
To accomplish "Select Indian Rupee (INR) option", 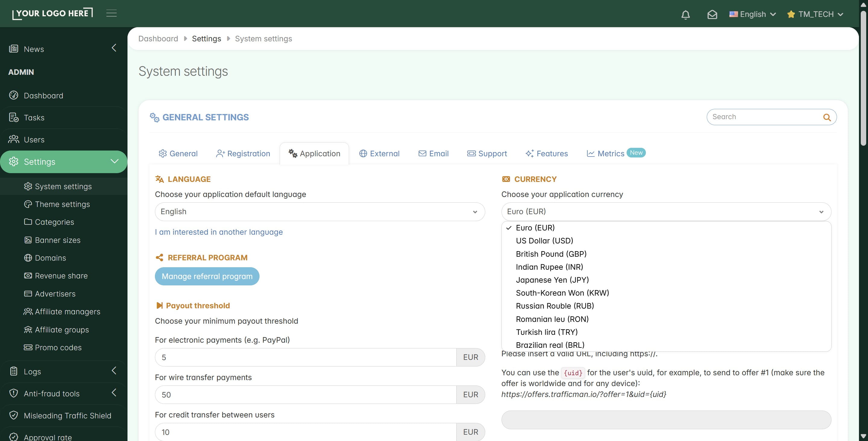I will coord(666,267).
